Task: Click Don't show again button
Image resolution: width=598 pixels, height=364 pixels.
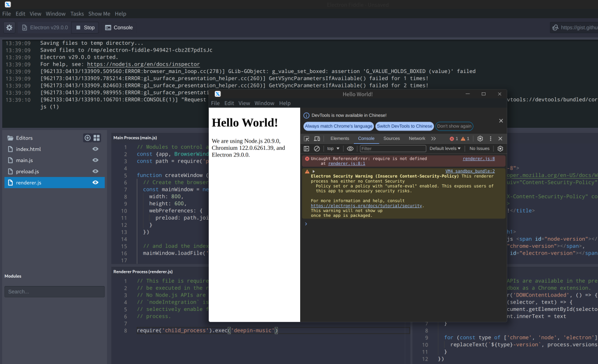Action: click(454, 126)
